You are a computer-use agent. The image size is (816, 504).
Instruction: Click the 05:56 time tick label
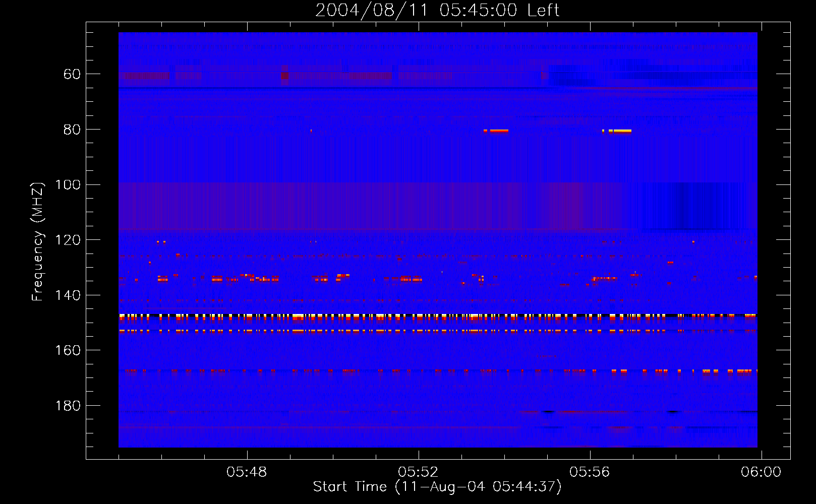pyautogui.click(x=590, y=472)
